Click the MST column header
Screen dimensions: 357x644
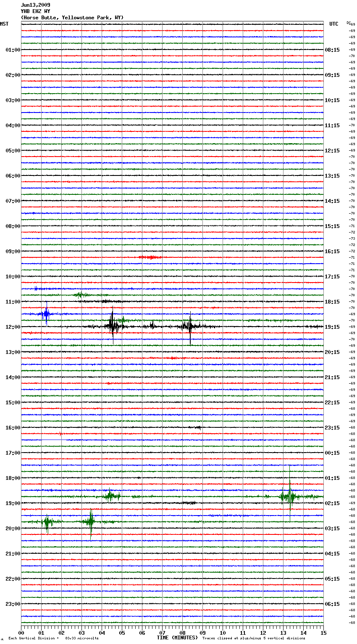click(x=4, y=24)
